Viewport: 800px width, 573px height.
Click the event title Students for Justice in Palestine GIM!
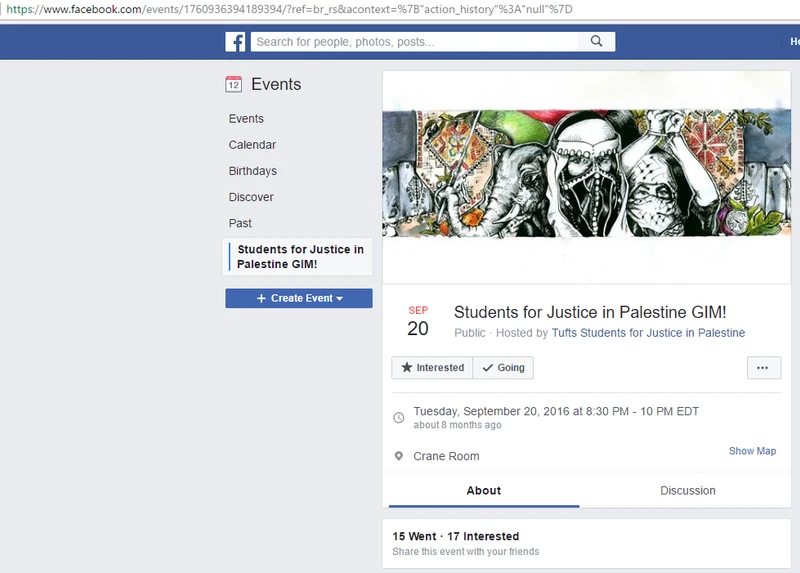[x=590, y=312]
